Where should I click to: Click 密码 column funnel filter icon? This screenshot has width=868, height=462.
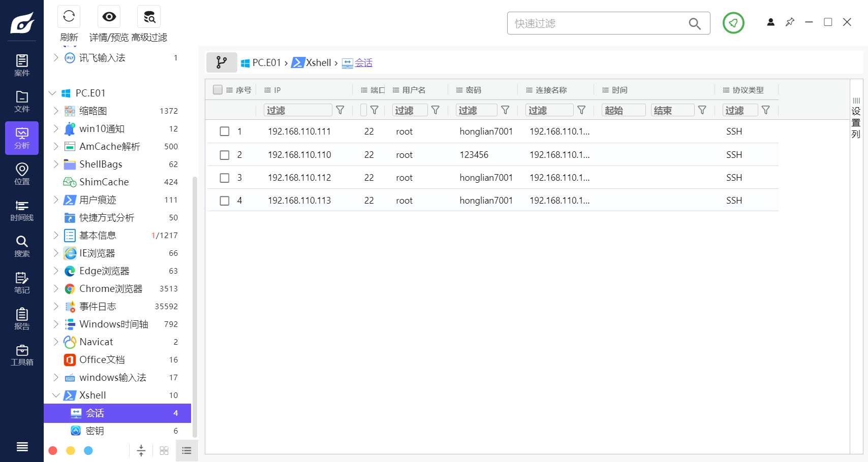505,110
